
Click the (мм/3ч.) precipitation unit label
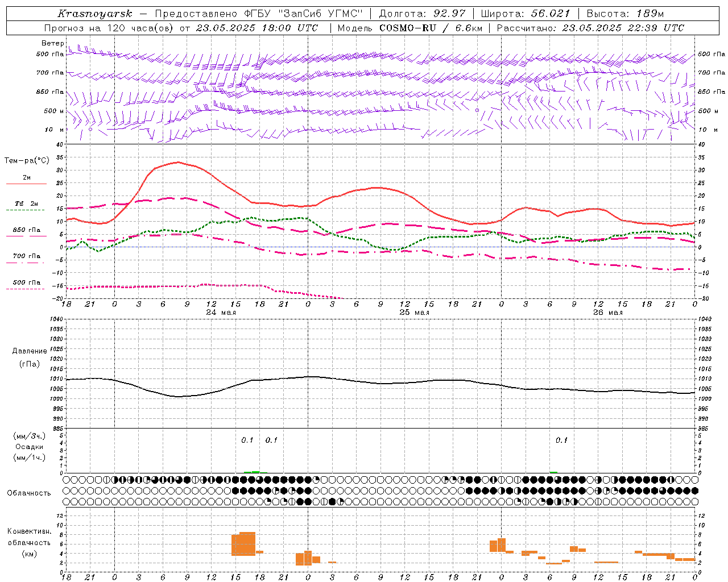click(x=30, y=436)
